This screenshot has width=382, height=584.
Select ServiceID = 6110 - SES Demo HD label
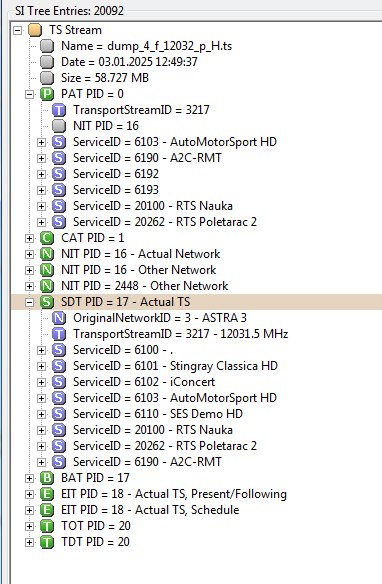tap(158, 414)
